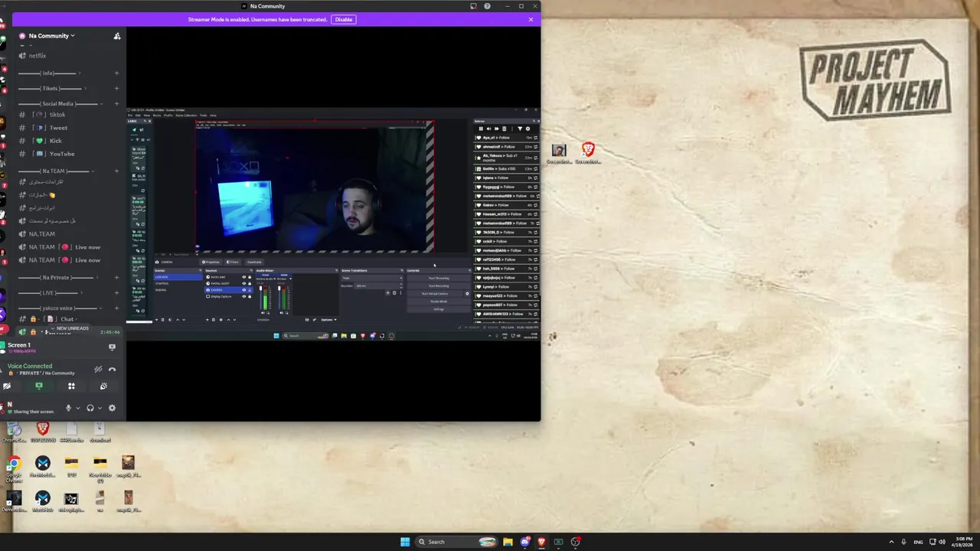Image resolution: width=980 pixels, height=551 pixels.
Task: Mute the microphone in Discord
Action: (x=68, y=408)
